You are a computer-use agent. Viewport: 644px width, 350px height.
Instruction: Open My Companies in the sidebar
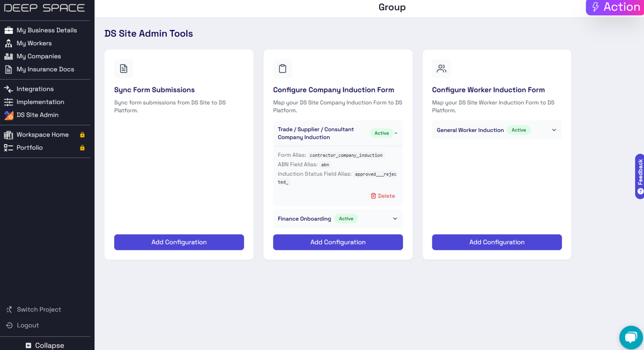point(39,56)
